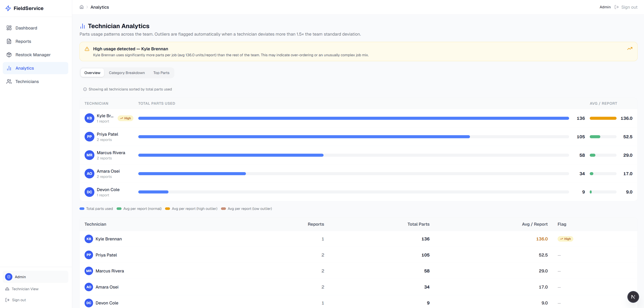Open the Technicians page from the sidebar
This screenshot has width=644, height=308.
pyautogui.click(x=27, y=81)
